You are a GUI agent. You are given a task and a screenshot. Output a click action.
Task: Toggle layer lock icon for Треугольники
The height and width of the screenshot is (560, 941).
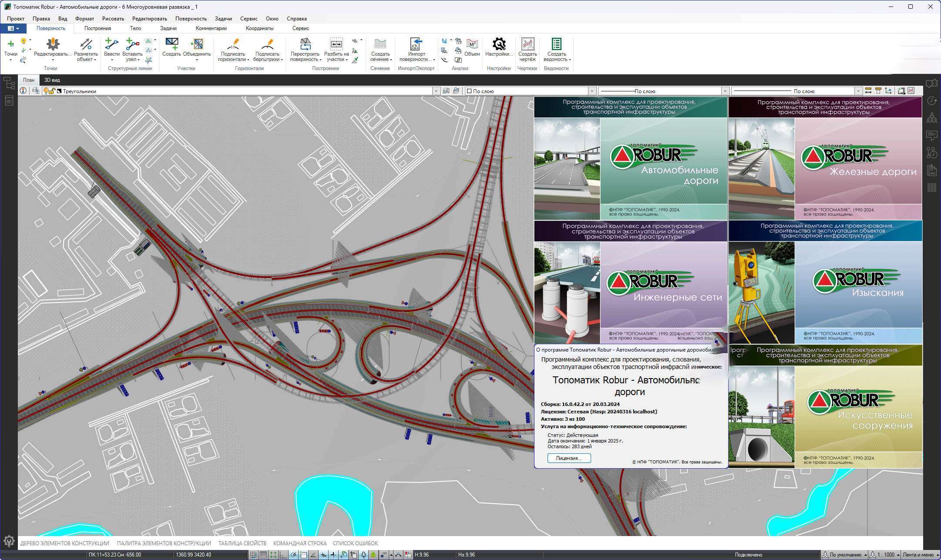pos(52,91)
